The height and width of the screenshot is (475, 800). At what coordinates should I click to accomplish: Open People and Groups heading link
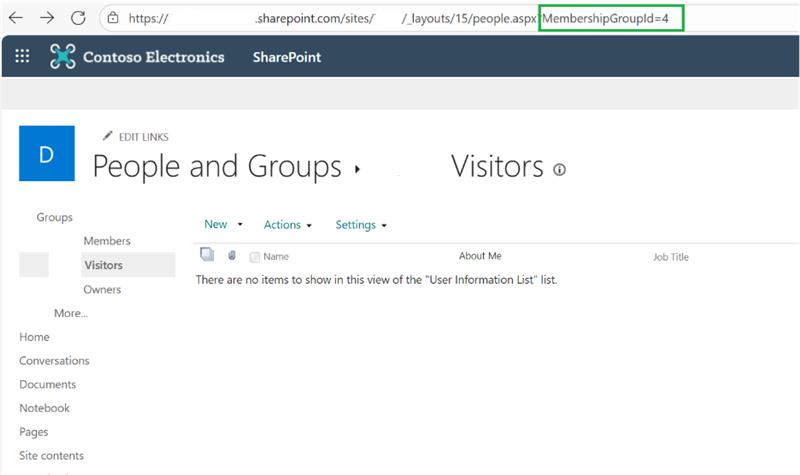(x=217, y=166)
